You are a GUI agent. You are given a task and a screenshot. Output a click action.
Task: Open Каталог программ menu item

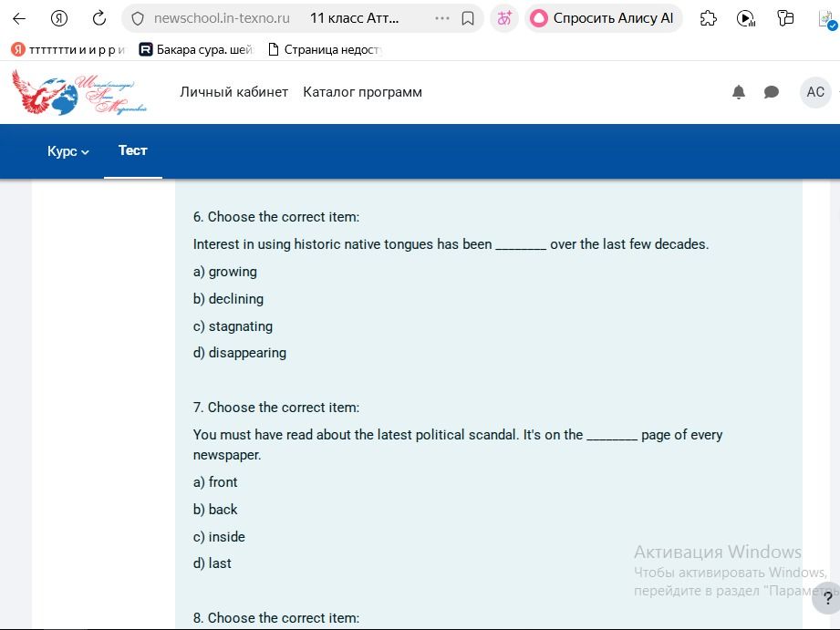pos(363,92)
